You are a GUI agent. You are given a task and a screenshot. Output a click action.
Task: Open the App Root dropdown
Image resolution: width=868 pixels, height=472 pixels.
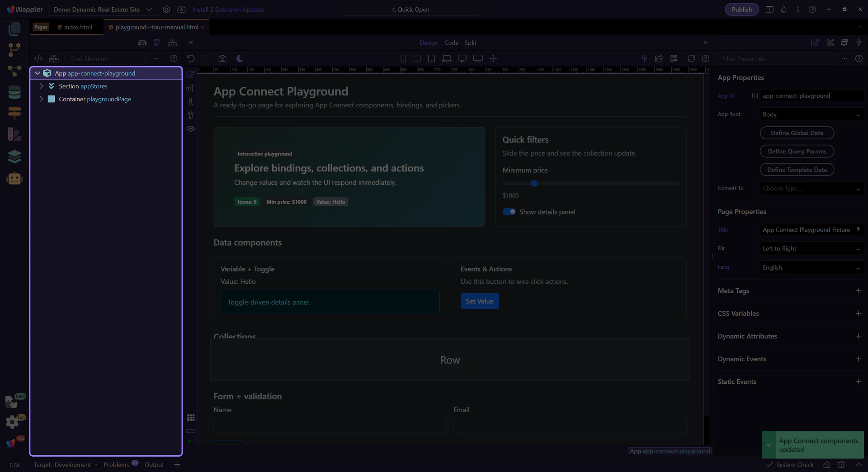(x=811, y=114)
